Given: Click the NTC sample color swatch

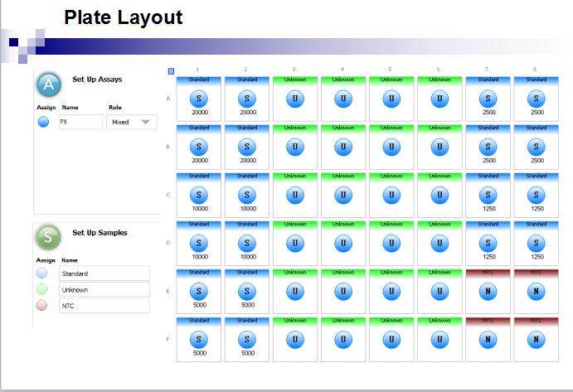Looking at the screenshot, I should tap(42, 305).
